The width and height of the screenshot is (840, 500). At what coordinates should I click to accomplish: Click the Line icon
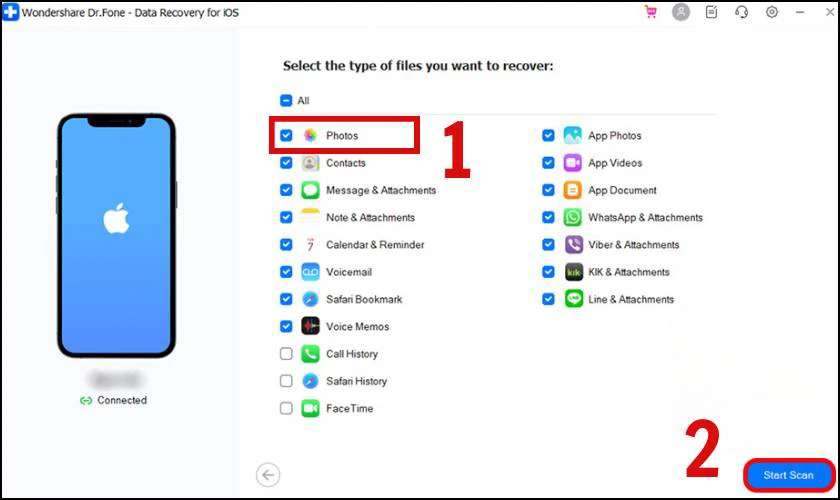(x=574, y=299)
